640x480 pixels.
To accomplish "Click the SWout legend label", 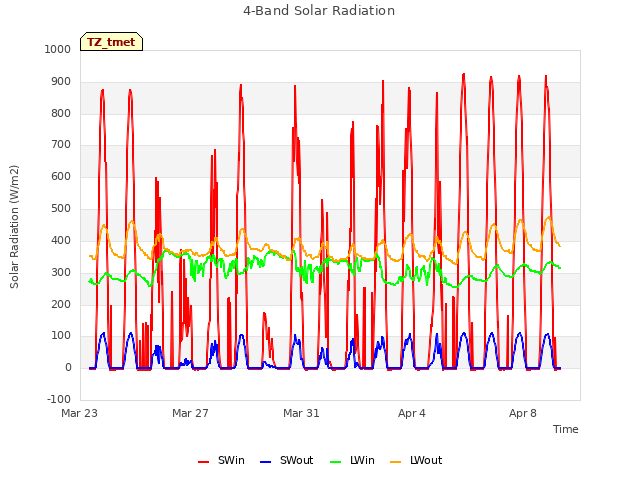I will point(296,460).
